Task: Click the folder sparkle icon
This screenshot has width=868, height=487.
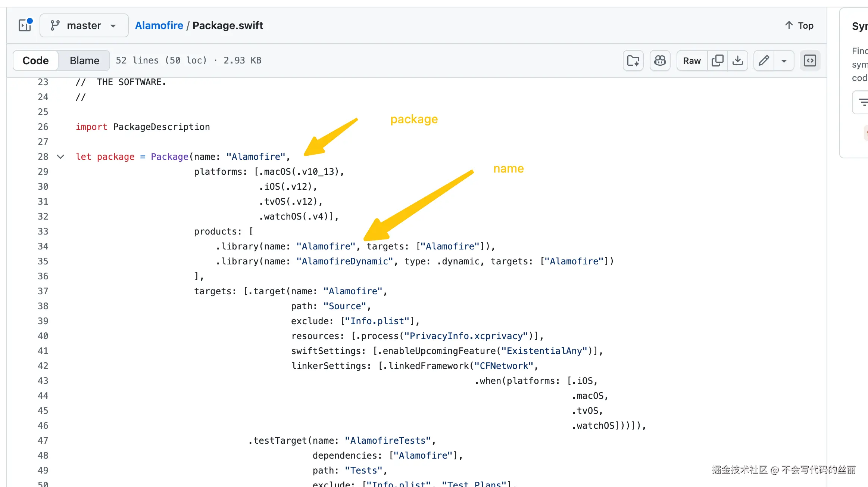Action: pos(633,61)
